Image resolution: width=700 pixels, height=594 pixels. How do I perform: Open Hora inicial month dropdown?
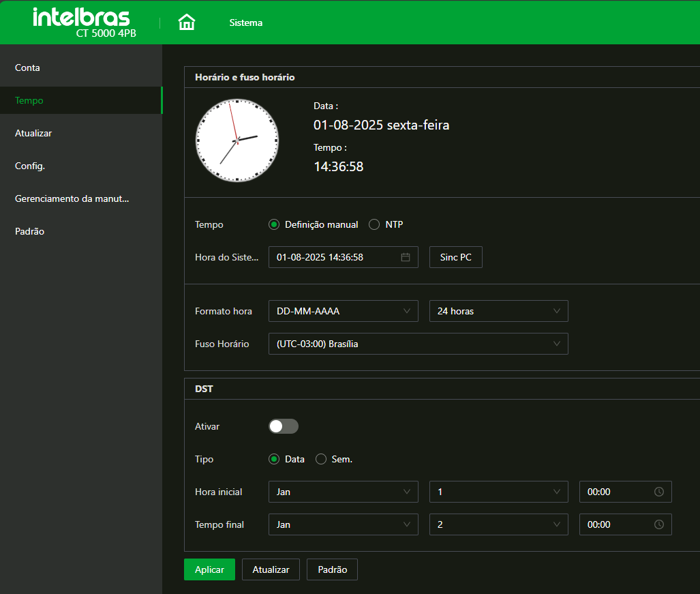point(343,492)
